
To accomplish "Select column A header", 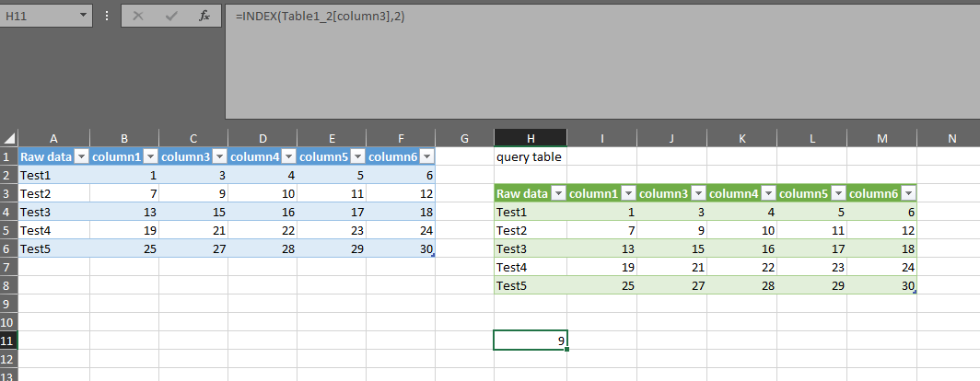I will click(53, 139).
